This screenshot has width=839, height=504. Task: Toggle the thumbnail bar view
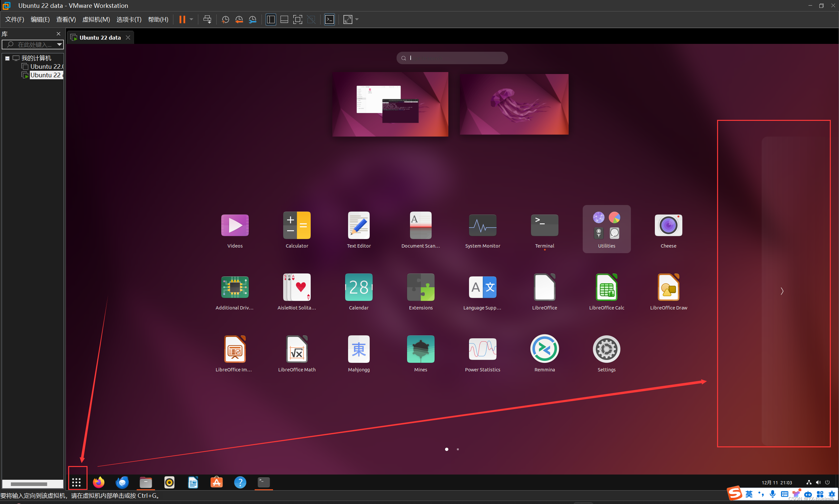(284, 19)
